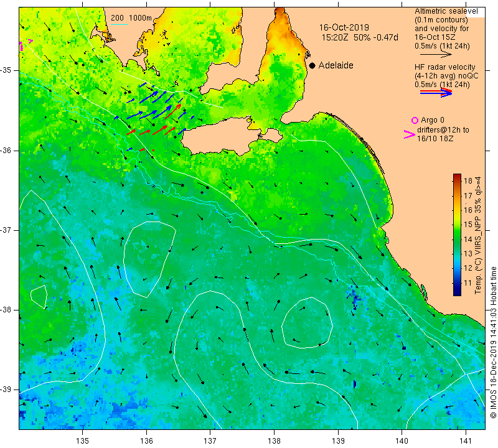Click the 'drifters@12h to' legend text
The image size is (498, 448).
click(443, 130)
